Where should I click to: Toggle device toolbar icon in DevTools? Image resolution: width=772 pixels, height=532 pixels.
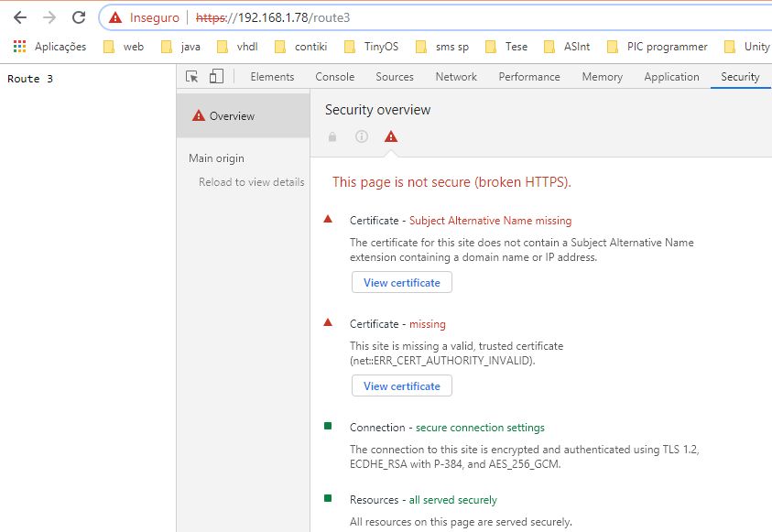[x=216, y=76]
